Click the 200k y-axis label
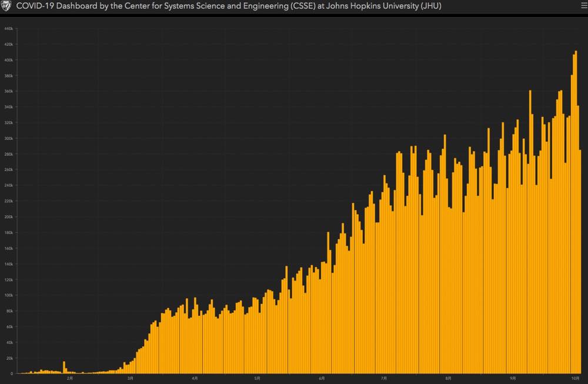The image size is (588, 384). pyautogui.click(x=9, y=217)
